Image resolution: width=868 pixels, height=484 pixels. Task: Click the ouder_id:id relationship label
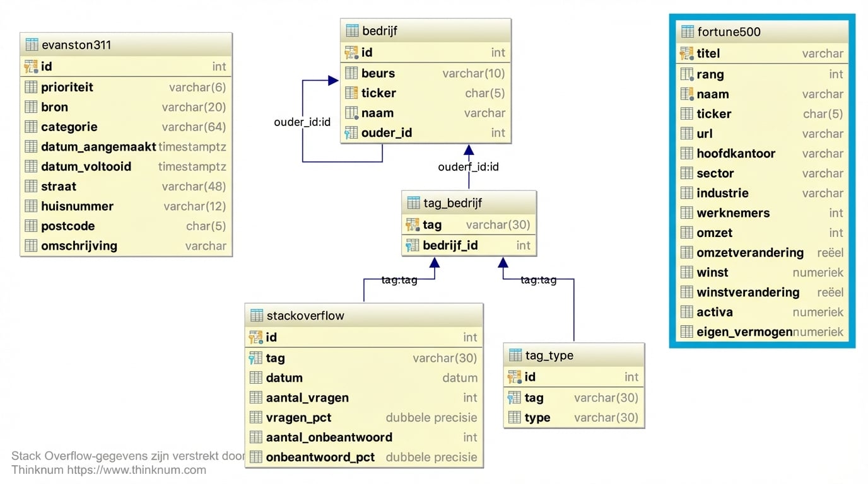(x=302, y=122)
